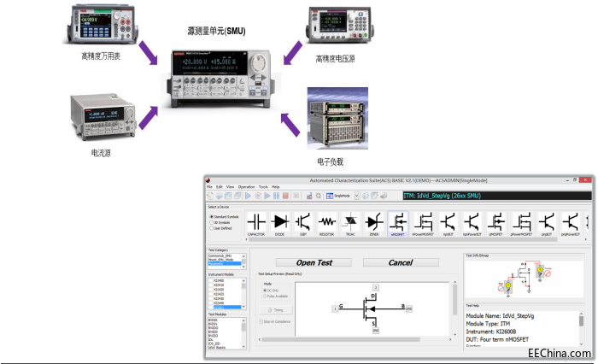598x364 pixels.
Task: Select the CAPACITOR device symbol
Action: point(256,222)
